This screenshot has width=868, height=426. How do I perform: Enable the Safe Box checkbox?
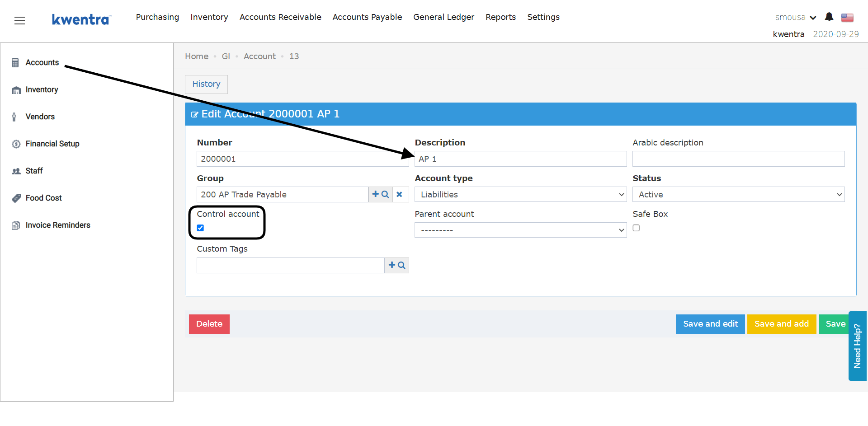pos(636,228)
